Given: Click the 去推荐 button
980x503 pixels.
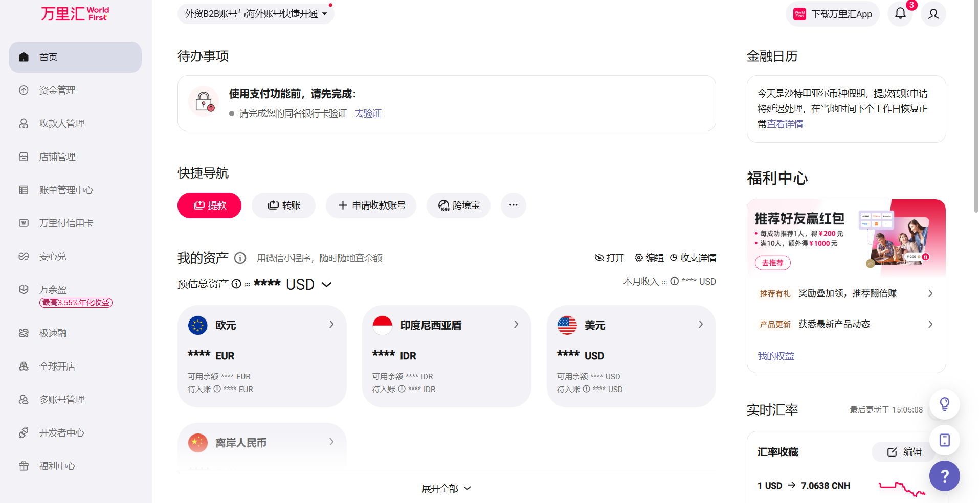Looking at the screenshot, I should pyautogui.click(x=772, y=263).
